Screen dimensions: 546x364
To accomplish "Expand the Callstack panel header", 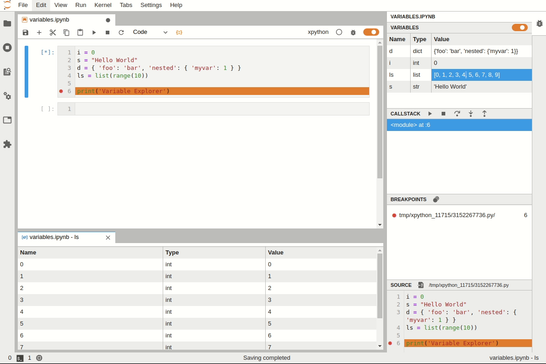I will pyautogui.click(x=405, y=114).
